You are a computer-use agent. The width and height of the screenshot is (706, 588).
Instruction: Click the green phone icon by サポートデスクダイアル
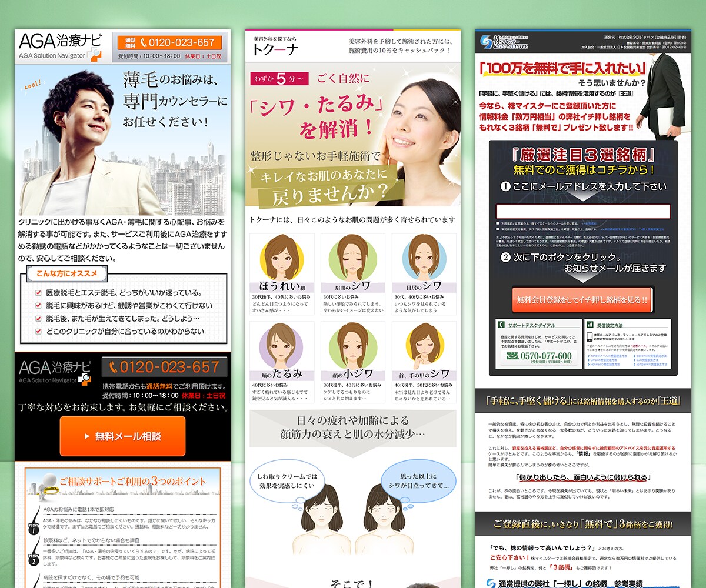501,325
